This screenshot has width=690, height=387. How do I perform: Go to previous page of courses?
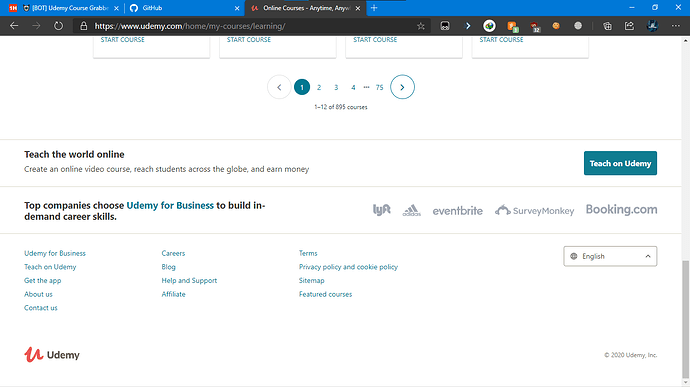pos(279,87)
